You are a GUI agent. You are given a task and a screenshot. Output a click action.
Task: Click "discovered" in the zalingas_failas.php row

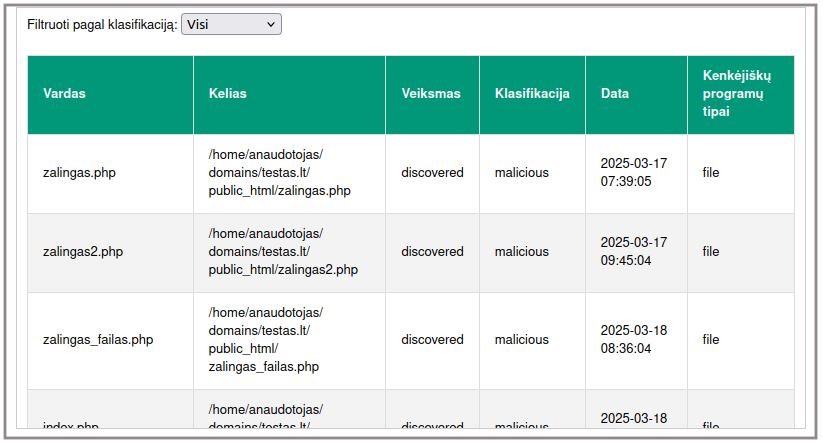tap(432, 340)
